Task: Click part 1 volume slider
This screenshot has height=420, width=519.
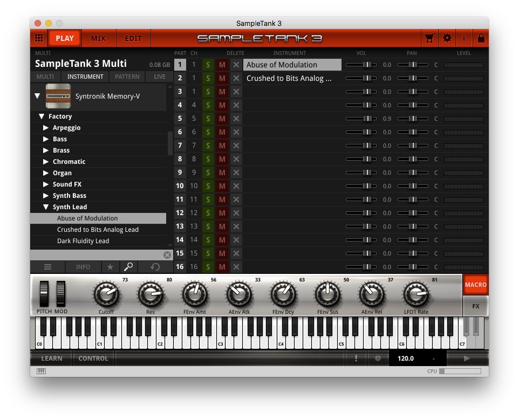Action: (x=361, y=65)
